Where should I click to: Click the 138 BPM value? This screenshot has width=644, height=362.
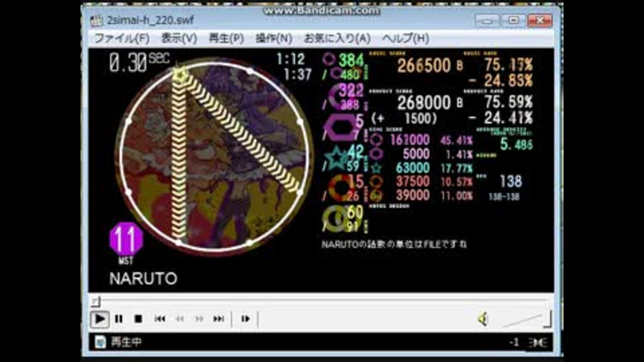(x=511, y=181)
